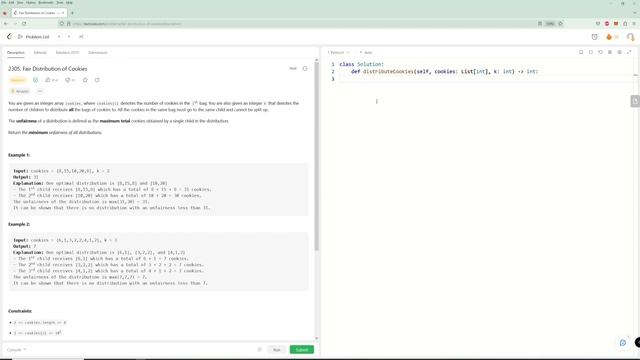
Task: Reload the page with the refresh button
Action: pyautogui.click(x=24, y=24)
